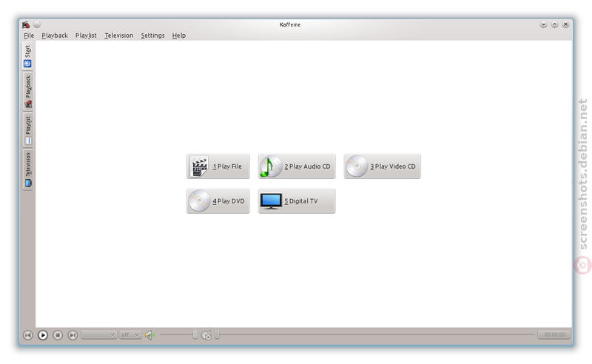The height and width of the screenshot is (364, 592).
Task: Click the round button beside title bar icon
Action: point(36,24)
